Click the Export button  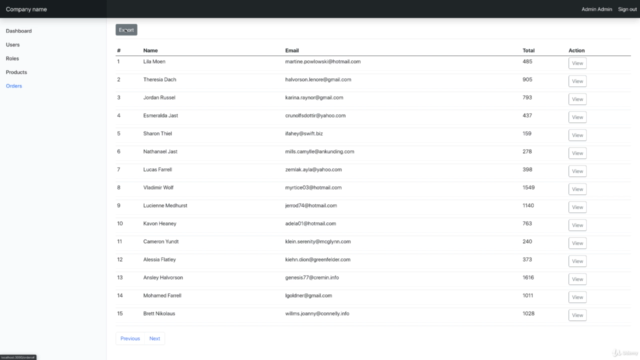point(126,30)
